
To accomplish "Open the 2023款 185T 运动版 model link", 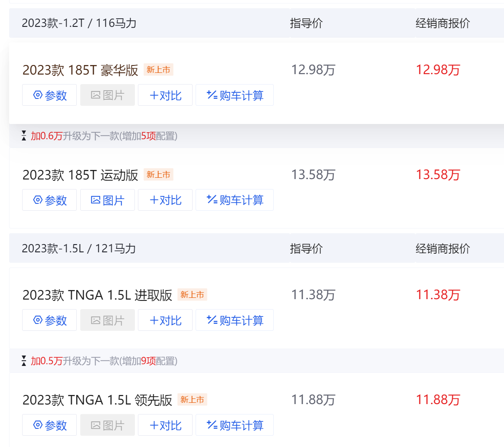I will pyautogui.click(x=80, y=175).
